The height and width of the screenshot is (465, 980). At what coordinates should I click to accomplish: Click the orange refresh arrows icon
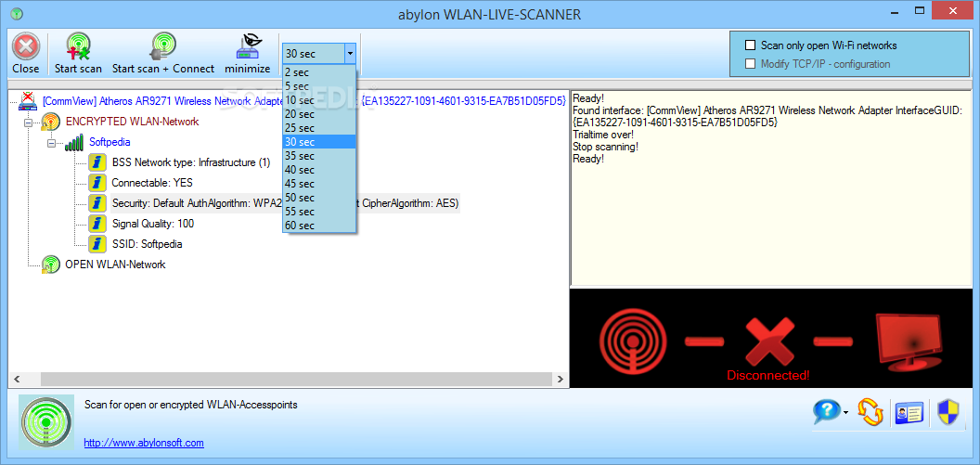pyautogui.click(x=870, y=413)
